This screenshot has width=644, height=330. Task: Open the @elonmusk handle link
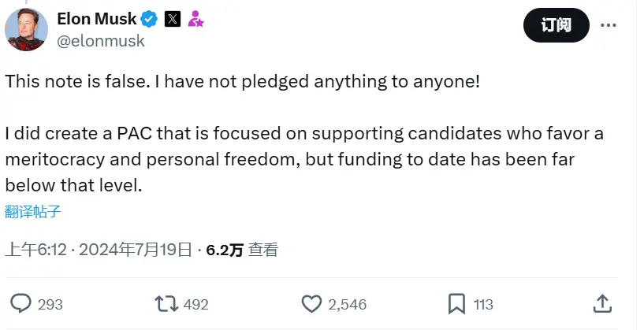click(101, 41)
